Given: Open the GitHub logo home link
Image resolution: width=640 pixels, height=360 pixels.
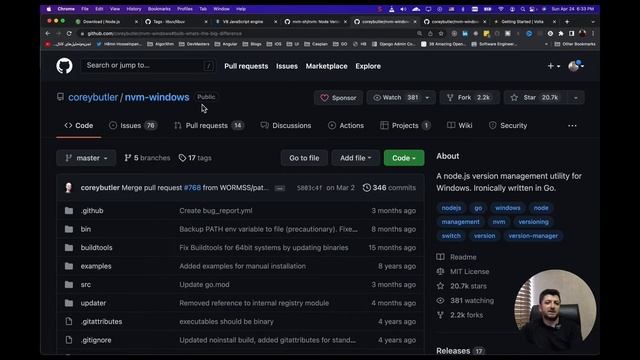Looking at the screenshot, I should [x=64, y=66].
